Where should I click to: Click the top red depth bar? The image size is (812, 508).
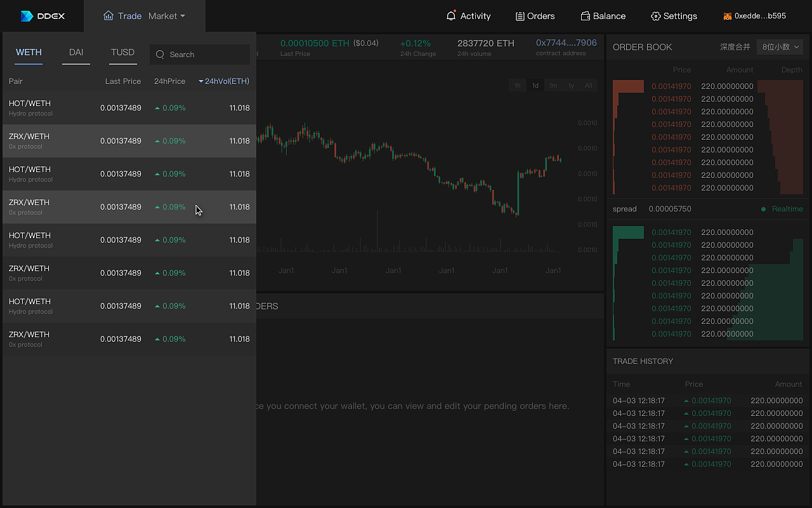(x=628, y=86)
